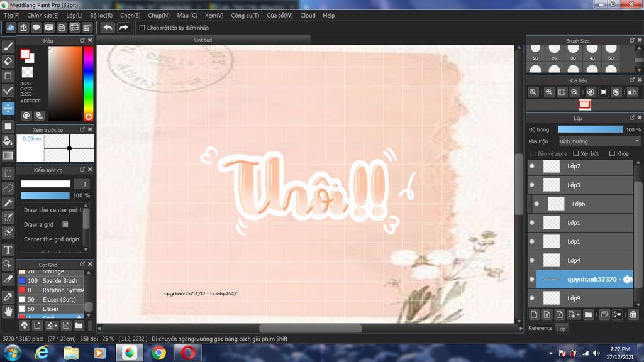Open the Tệp(F) menu
644x362 pixels.
point(11,16)
